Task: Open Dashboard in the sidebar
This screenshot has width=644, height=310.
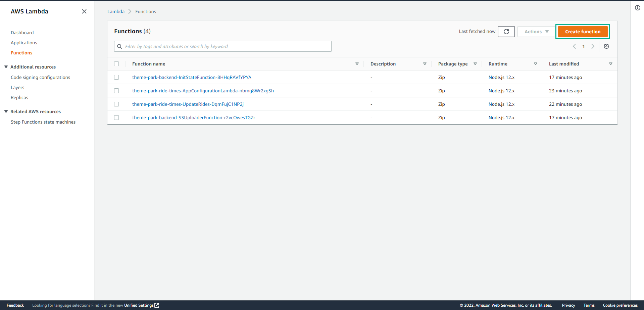Action: (x=22, y=33)
